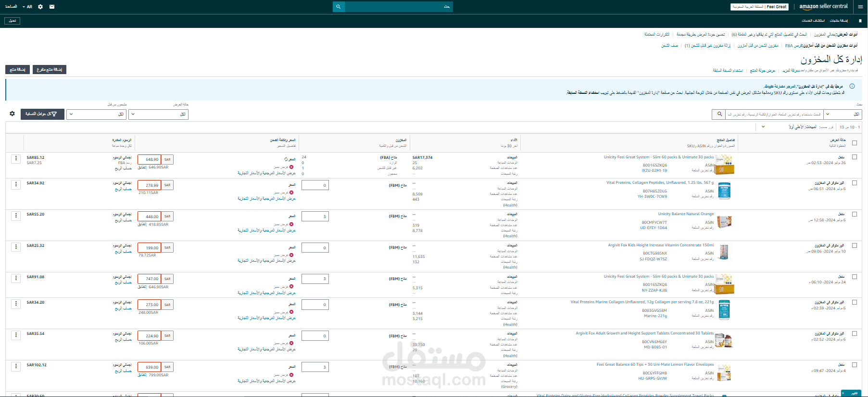Click the Add Variation dark button
Screen dimensions: 868x397
(50, 70)
